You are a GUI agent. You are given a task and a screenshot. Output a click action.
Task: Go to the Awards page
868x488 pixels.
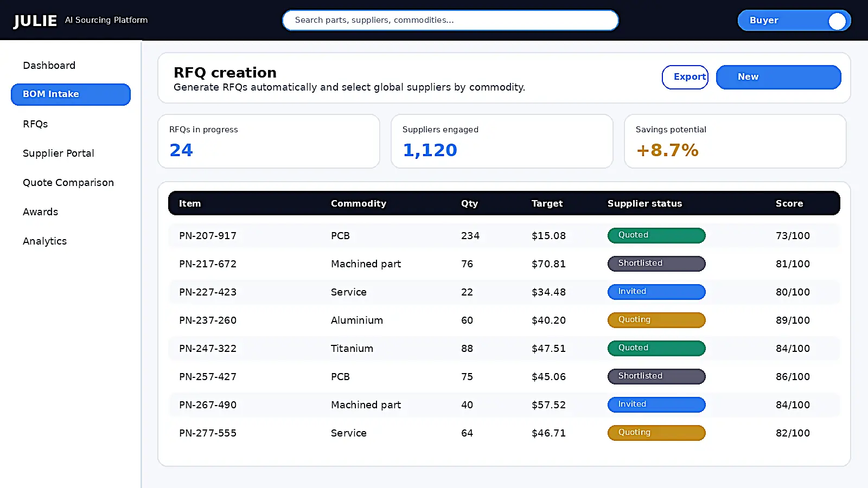40,211
